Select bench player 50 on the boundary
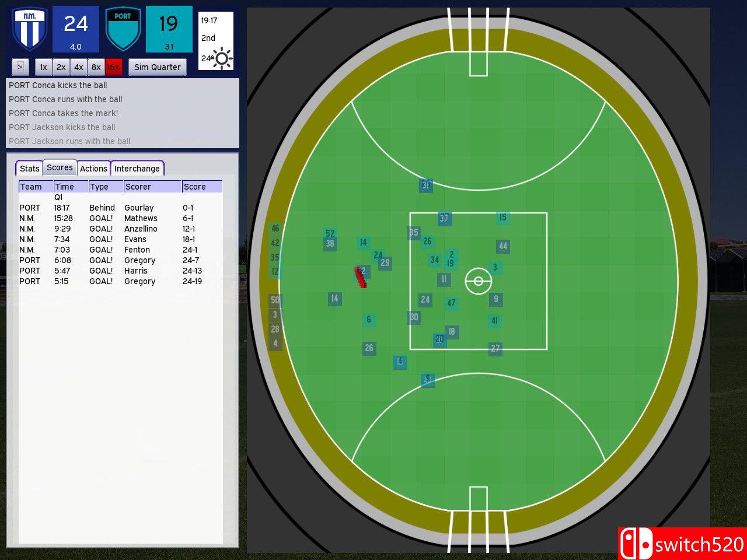This screenshot has width=747, height=560. [x=275, y=300]
